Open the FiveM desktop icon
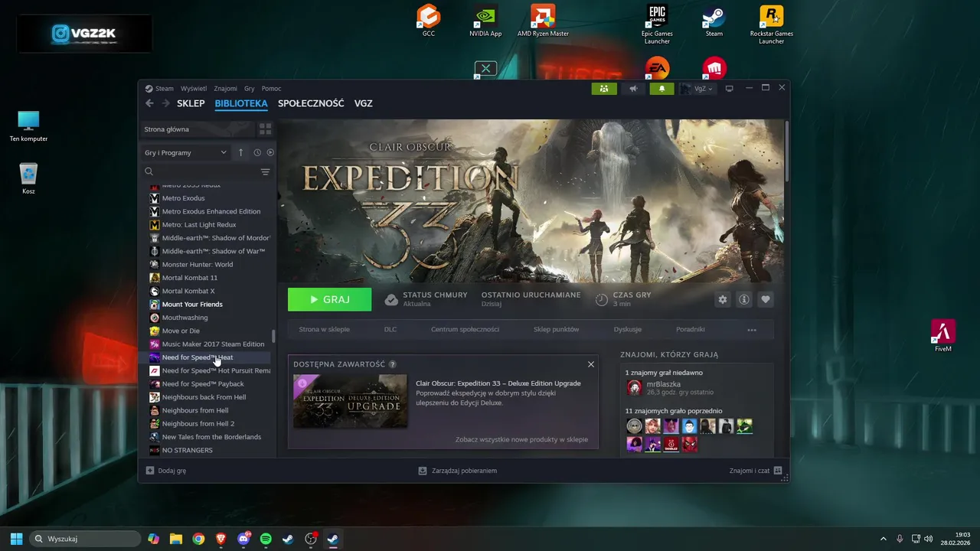The height and width of the screenshot is (551, 980). (943, 335)
